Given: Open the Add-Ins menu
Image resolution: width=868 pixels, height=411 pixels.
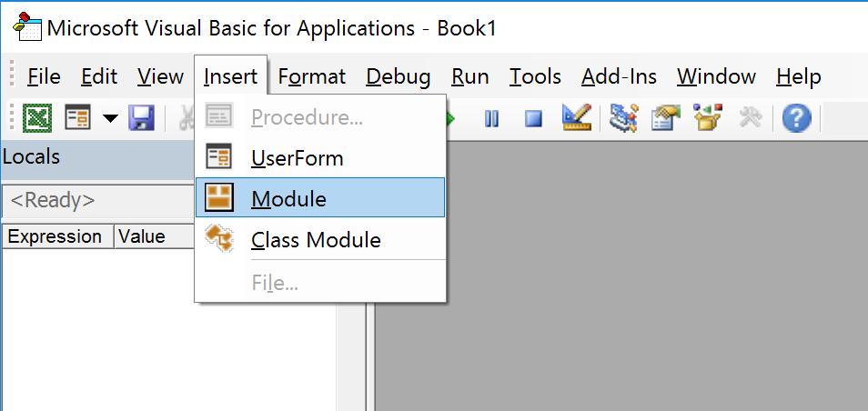Looking at the screenshot, I should click(619, 76).
